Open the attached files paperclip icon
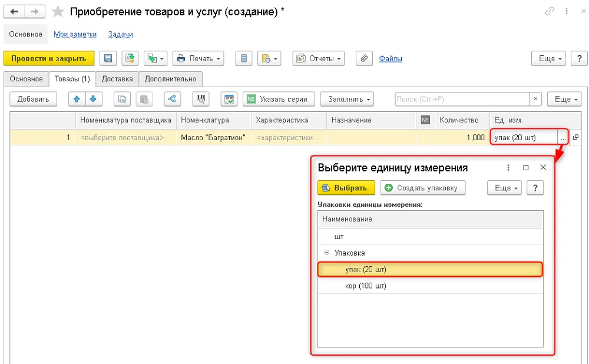This screenshot has width=589, height=364. click(364, 58)
